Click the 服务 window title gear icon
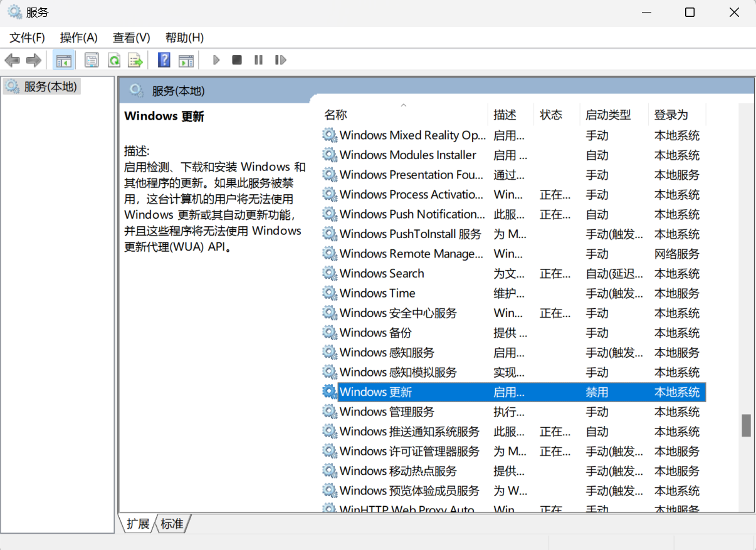 pyautogui.click(x=14, y=12)
